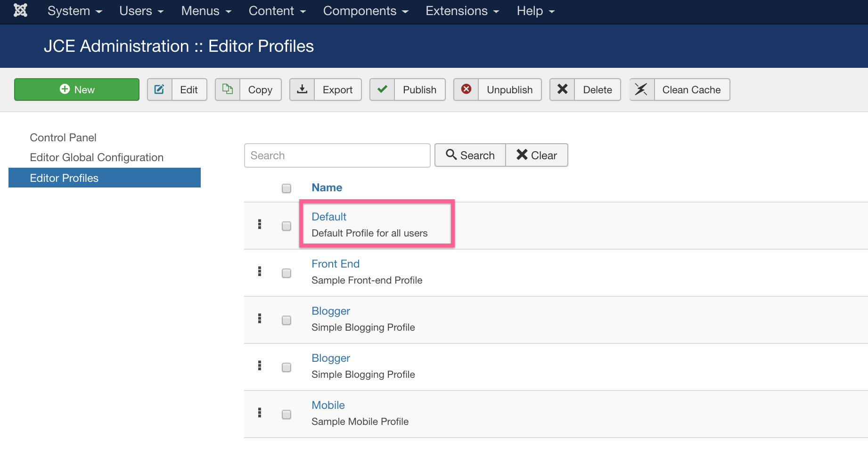Go to Control Panel in sidebar

click(x=63, y=138)
